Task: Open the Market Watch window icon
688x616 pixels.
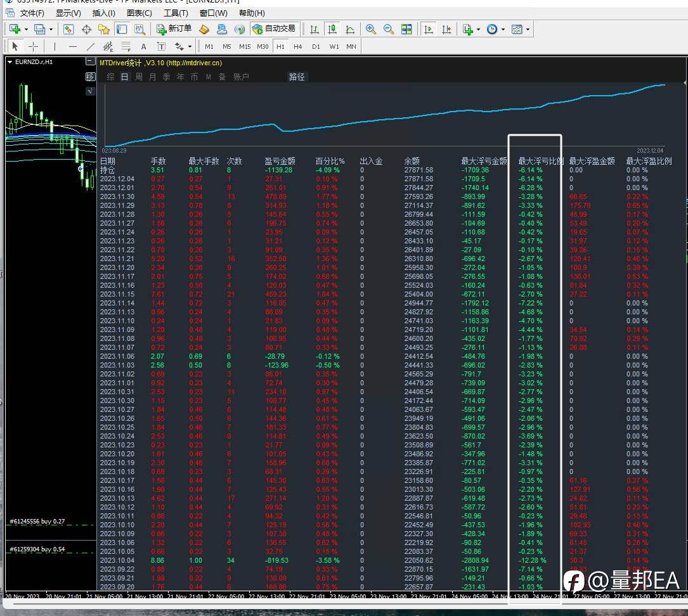Action: [x=68, y=29]
